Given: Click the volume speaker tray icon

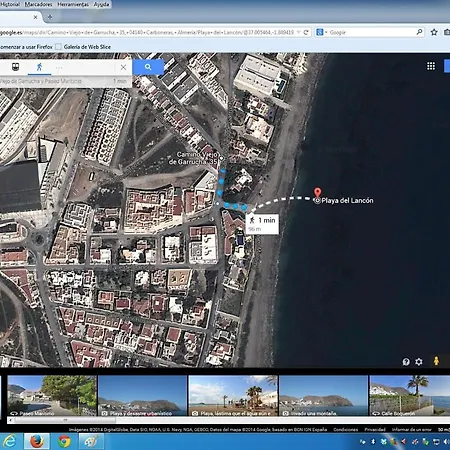Looking at the screenshot, I should (446, 442).
